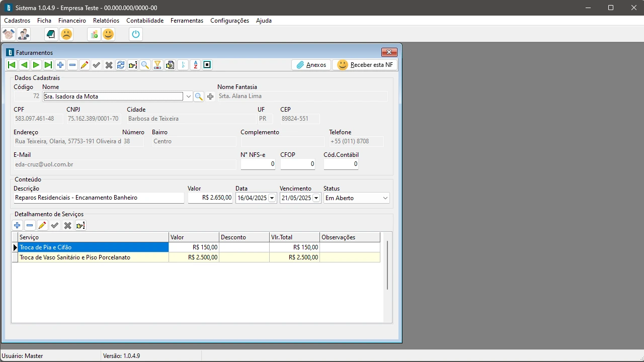Image resolution: width=644 pixels, height=362 pixels.
Task: Click pointing hand icon in services toolbar
Action: 80,225
